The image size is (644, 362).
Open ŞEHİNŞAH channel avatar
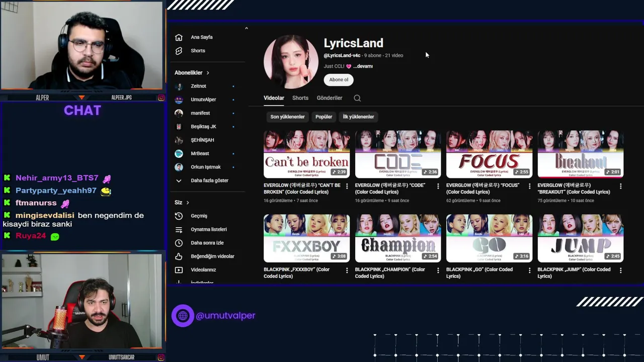pyautogui.click(x=179, y=140)
